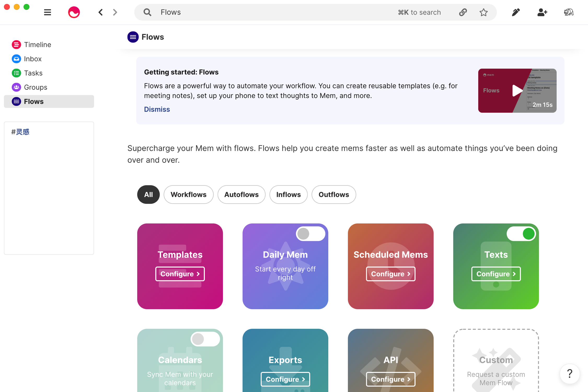This screenshot has width=588, height=392.
Task: Open Exports Configure chevron button
Action: 285,379
